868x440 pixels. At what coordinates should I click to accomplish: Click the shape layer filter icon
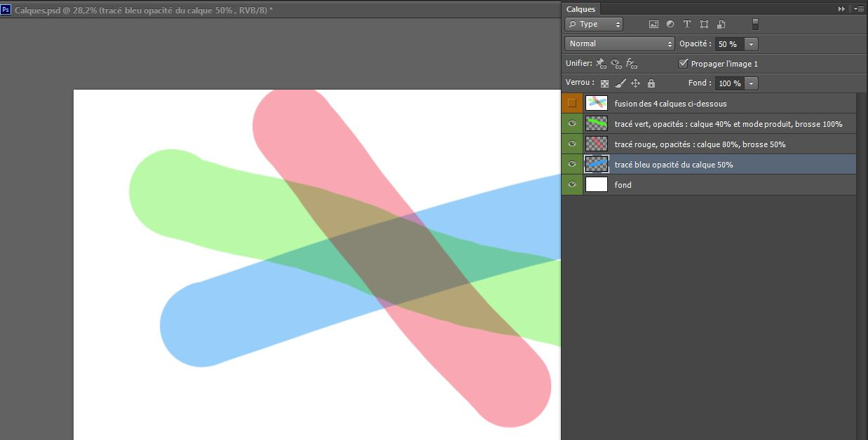[x=704, y=24]
